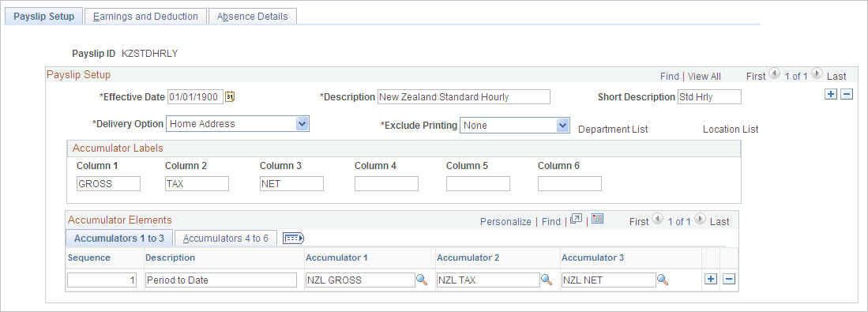Click the Accumulator 2 column header
Screen dimensions: 868x312
pyautogui.click(x=468, y=257)
